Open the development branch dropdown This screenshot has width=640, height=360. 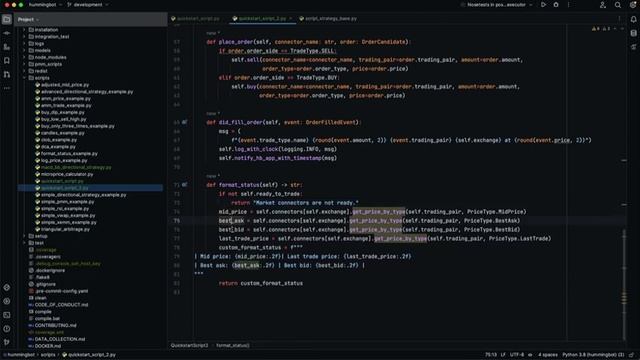tap(87, 5)
